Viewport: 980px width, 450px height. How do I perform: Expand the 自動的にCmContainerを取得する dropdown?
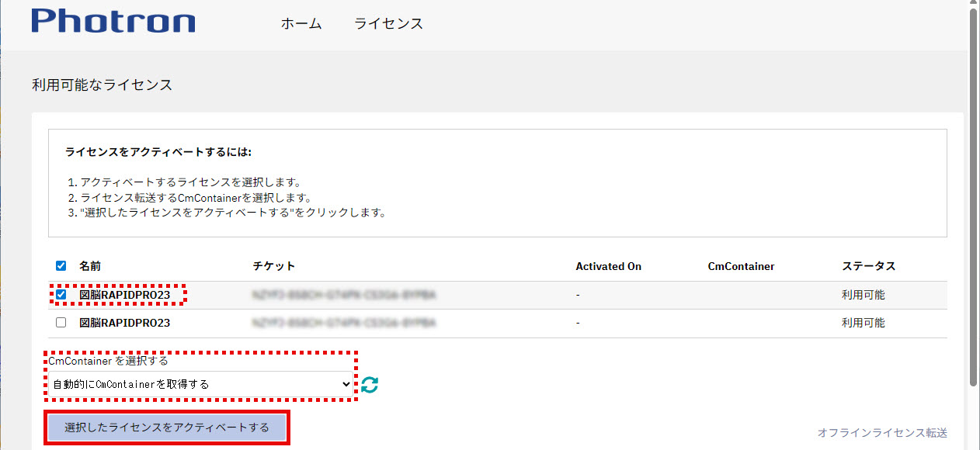[x=202, y=384]
